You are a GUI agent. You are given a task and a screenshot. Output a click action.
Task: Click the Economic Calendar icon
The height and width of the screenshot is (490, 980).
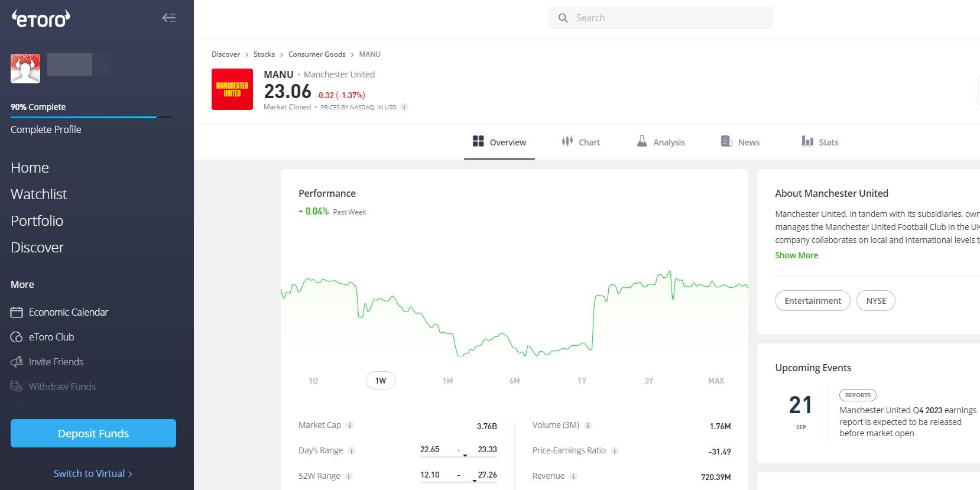pyautogui.click(x=17, y=312)
